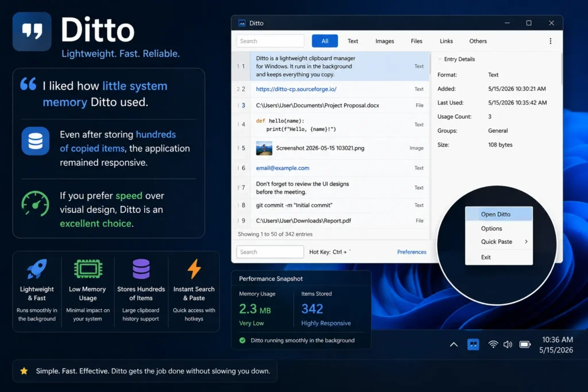Select 'Don't forget to review the UI designs' entry
This screenshot has width=588, height=392.
(331, 188)
